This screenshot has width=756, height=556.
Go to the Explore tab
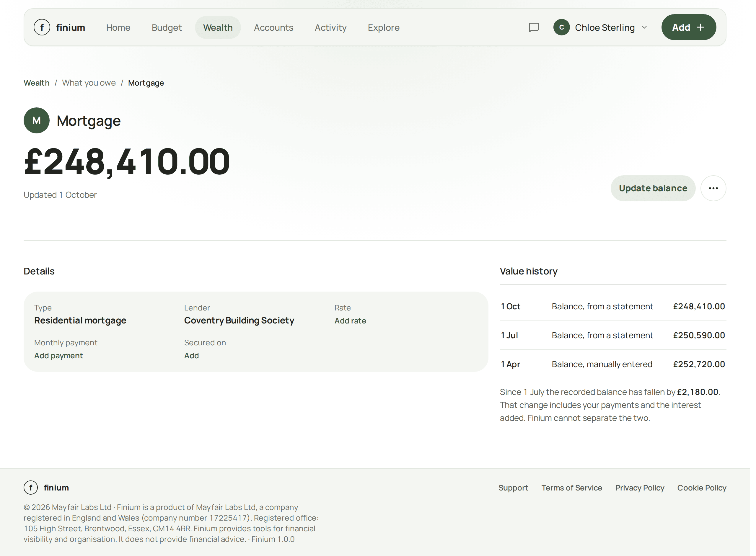384,28
